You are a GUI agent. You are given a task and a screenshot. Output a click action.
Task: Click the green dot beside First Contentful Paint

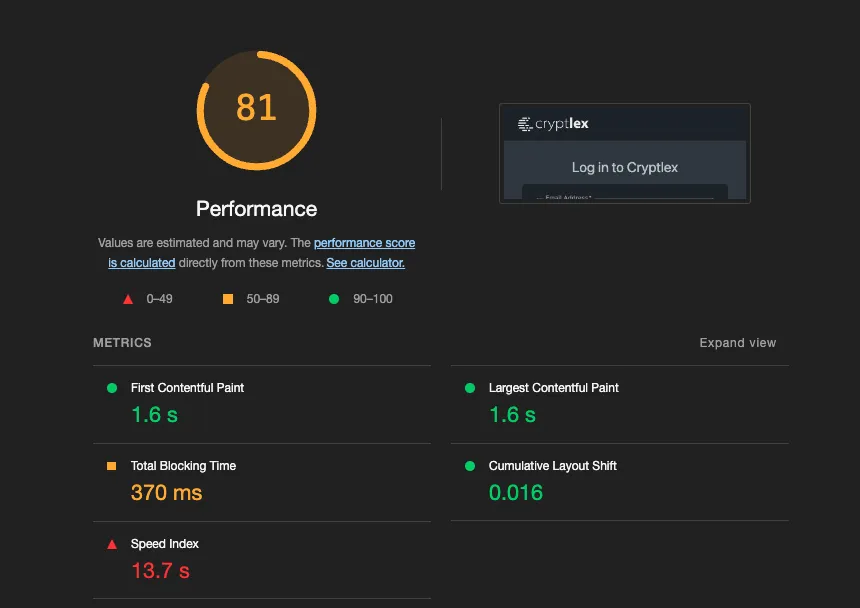tap(110, 388)
